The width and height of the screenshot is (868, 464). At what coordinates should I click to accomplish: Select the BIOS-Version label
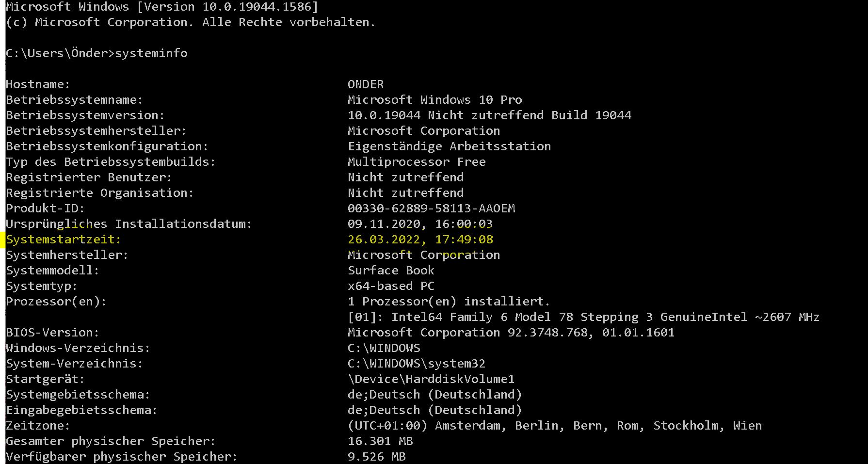[x=52, y=333]
